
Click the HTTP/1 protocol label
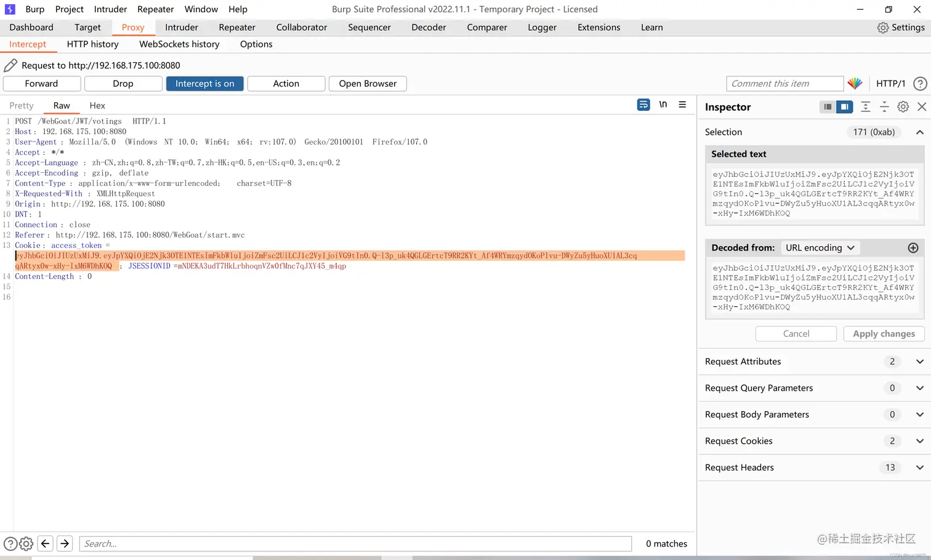(890, 84)
